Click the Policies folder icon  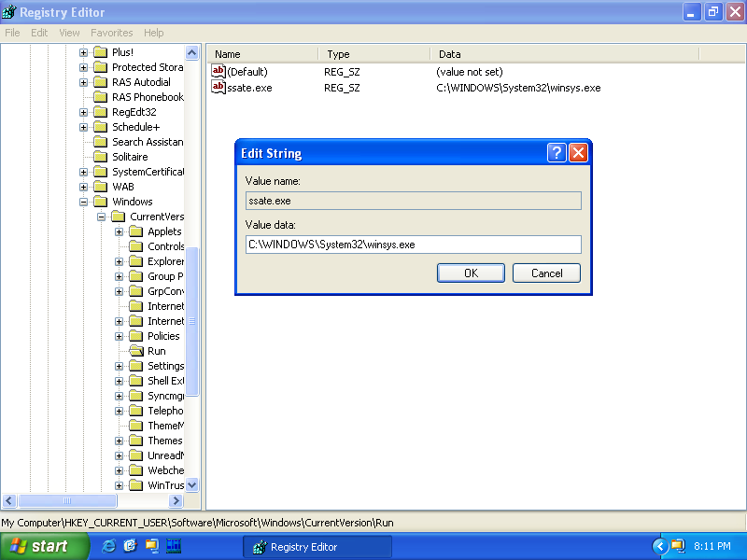click(136, 336)
